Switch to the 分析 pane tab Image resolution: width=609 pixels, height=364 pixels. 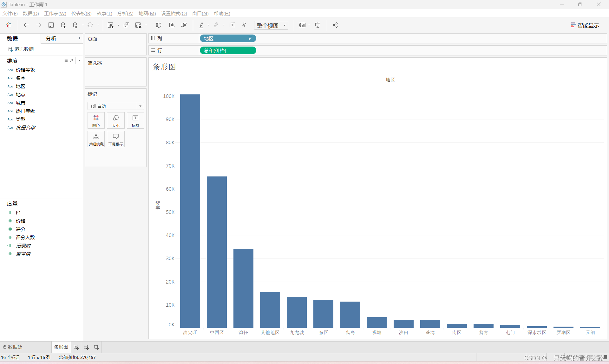pos(51,39)
